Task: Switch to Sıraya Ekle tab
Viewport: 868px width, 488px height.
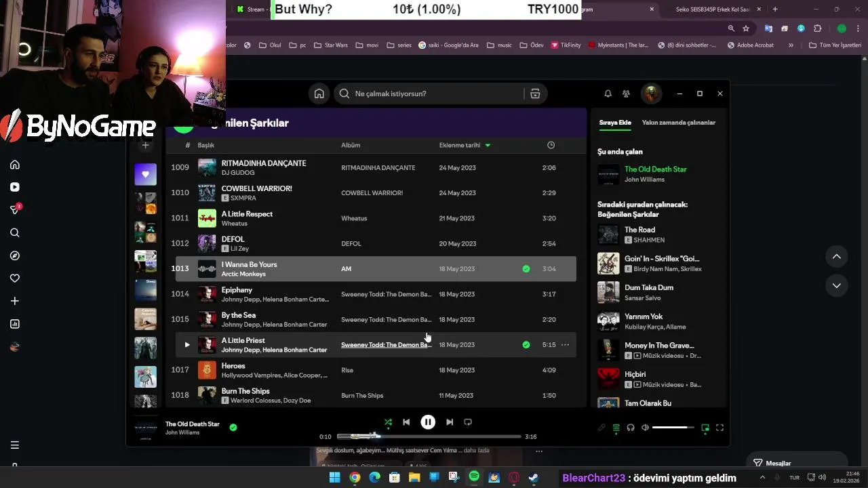Action: [x=615, y=123]
